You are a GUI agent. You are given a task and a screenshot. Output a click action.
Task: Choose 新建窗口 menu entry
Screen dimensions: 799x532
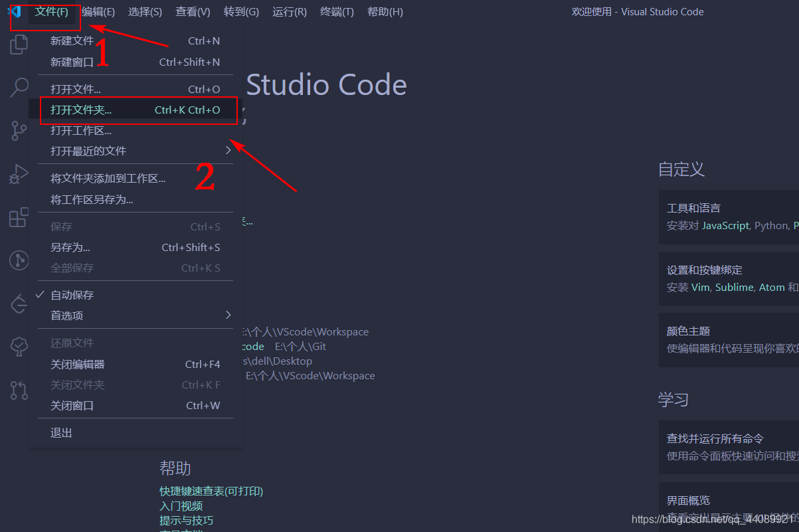click(x=135, y=62)
